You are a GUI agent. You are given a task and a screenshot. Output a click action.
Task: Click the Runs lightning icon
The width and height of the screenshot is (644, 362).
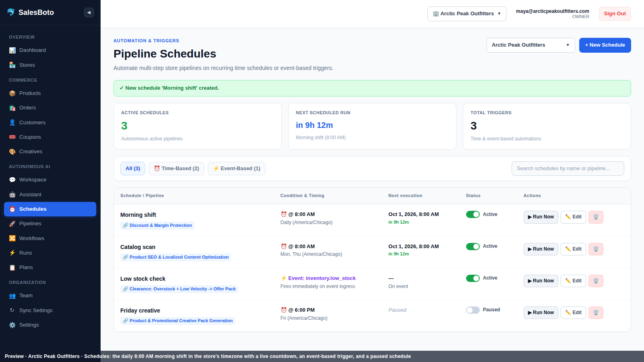tap(12, 253)
